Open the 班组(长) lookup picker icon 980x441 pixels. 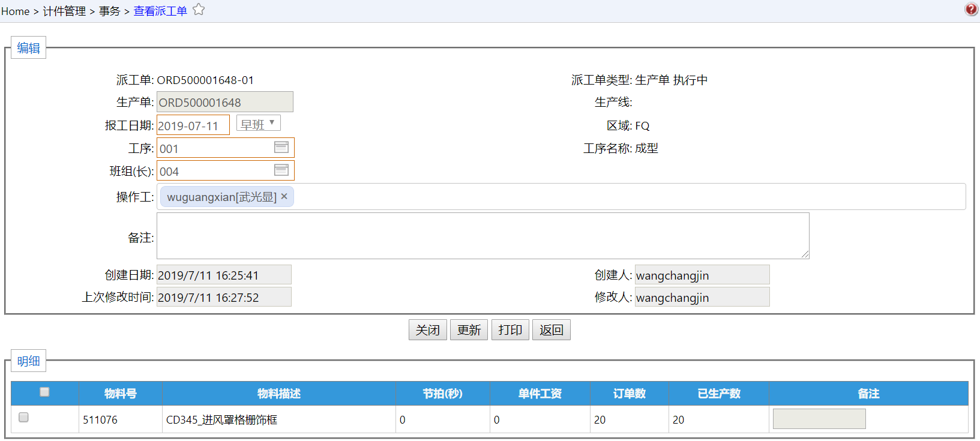click(281, 170)
